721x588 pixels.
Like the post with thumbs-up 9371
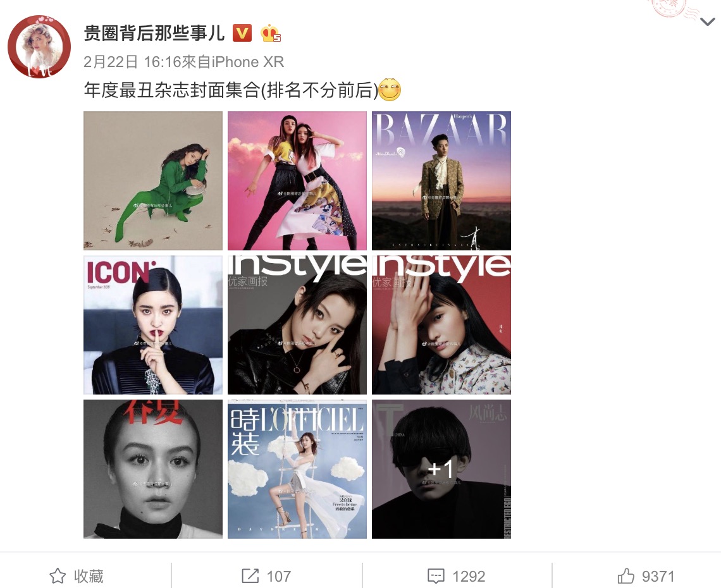click(x=646, y=576)
